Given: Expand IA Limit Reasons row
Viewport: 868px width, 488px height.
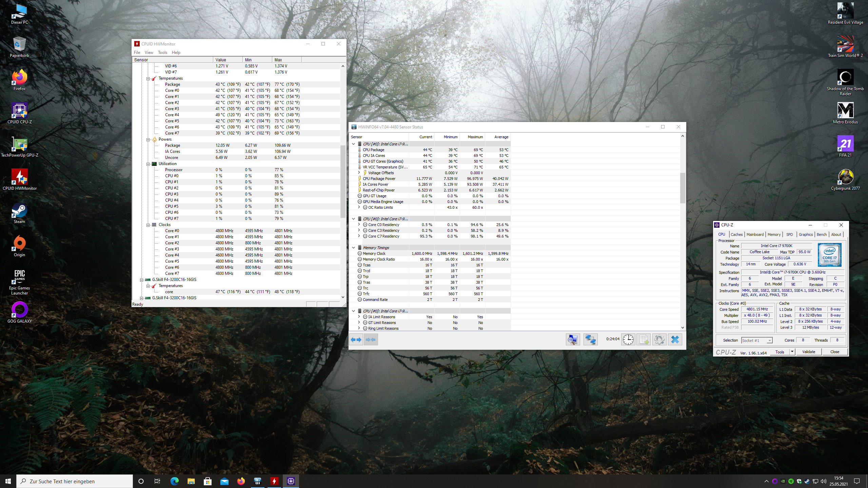Looking at the screenshot, I should [x=359, y=317].
